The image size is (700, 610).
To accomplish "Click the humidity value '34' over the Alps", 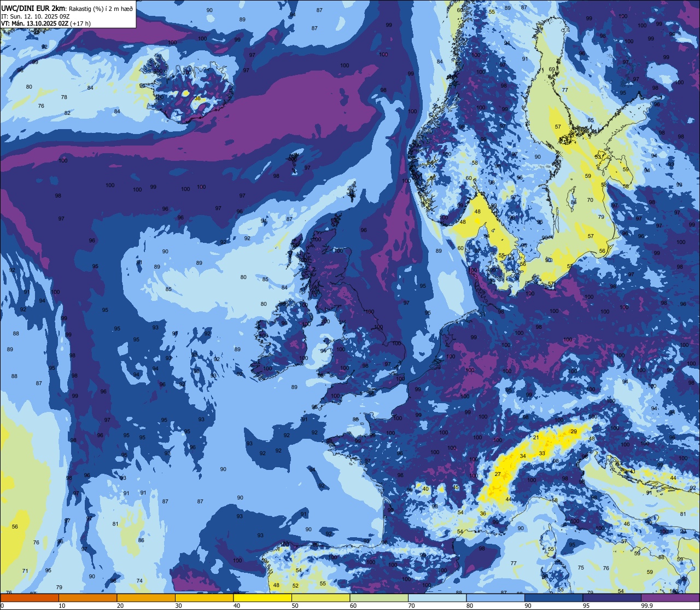I will click(x=523, y=456).
